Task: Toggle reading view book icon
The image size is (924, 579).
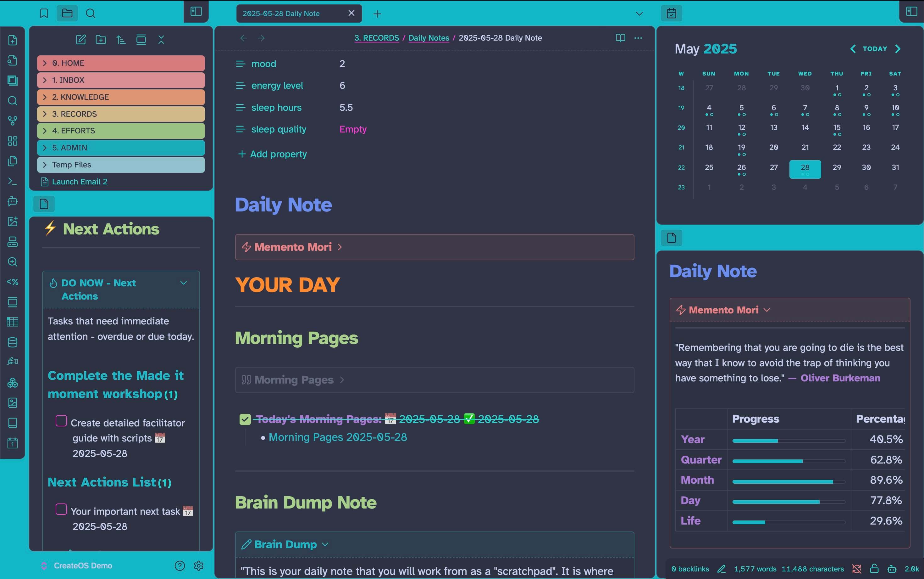Action: pos(620,38)
